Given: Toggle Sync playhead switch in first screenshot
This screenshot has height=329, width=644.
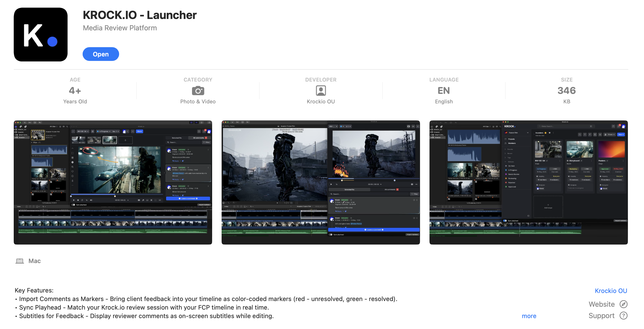Looking at the screenshot, I should [74, 205].
